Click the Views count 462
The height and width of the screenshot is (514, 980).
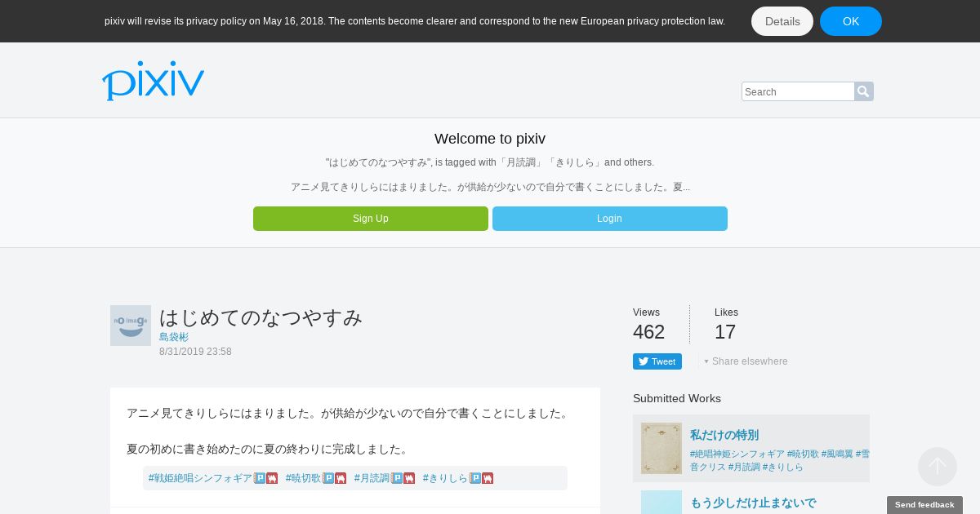648,332
